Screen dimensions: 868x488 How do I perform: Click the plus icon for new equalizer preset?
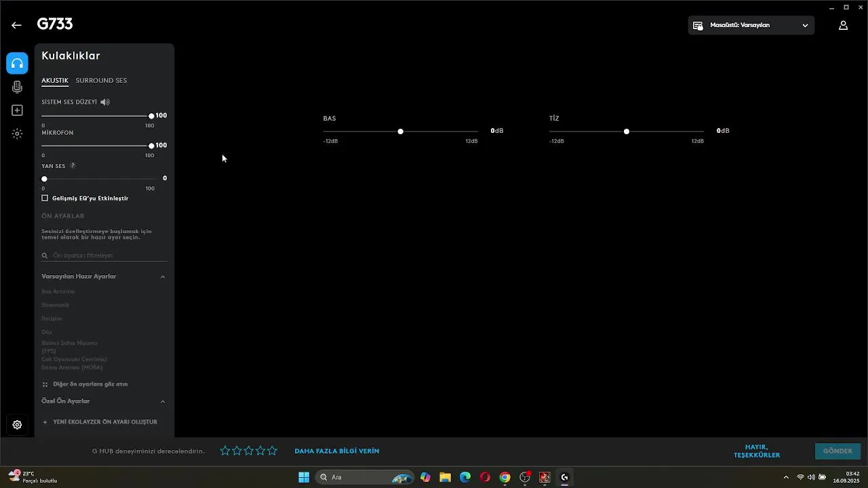point(45,422)
